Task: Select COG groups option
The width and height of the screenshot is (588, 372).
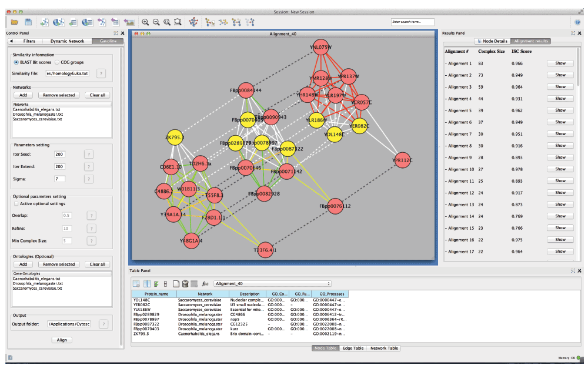Action: coord(57,62)
